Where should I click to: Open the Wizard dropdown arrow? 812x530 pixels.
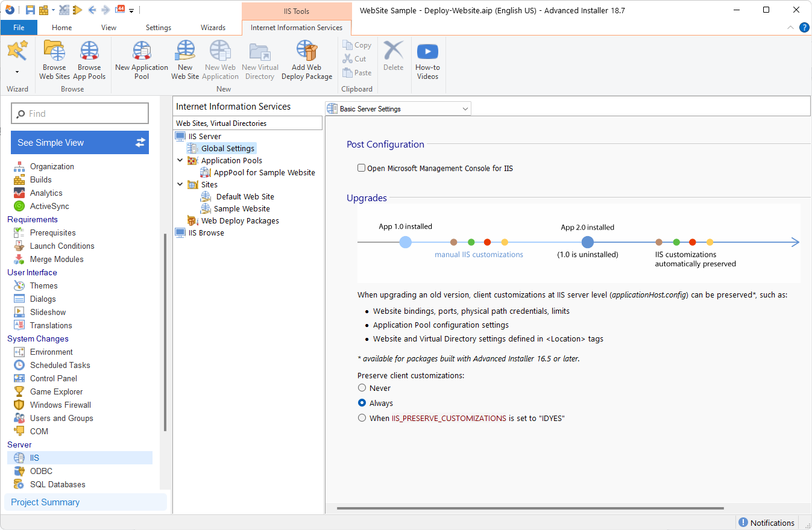pyautogui.click(x=17, y=72)
